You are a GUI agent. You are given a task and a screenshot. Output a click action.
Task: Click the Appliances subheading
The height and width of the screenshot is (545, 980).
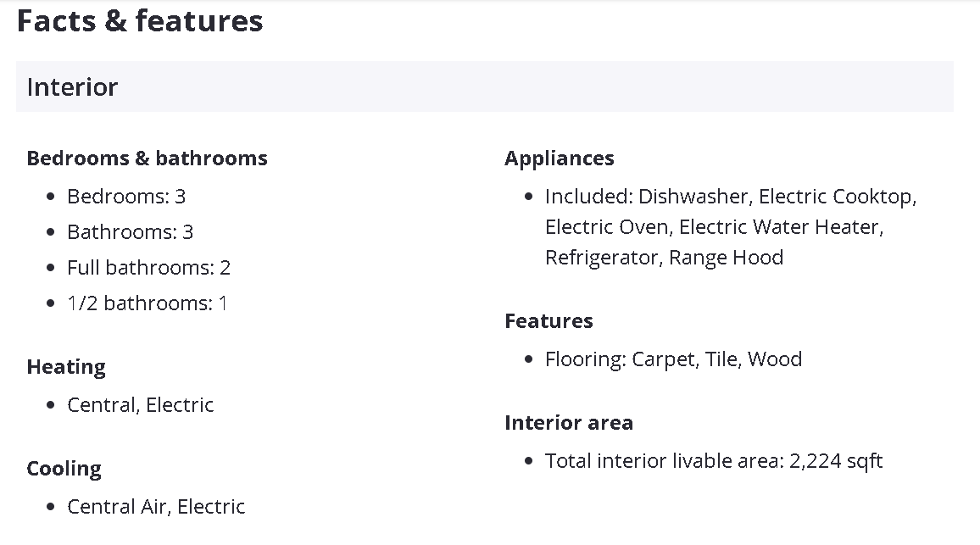point(559,158)
